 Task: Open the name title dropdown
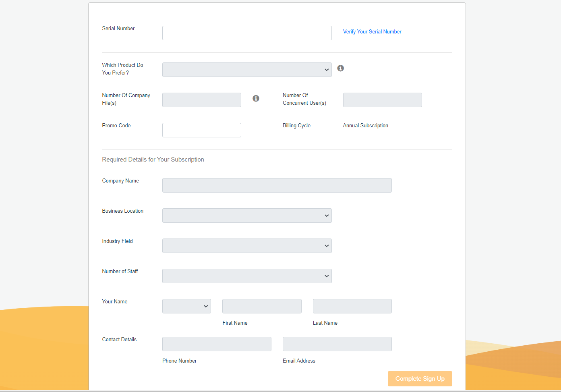pyautogui.click(x=186, y=306)
